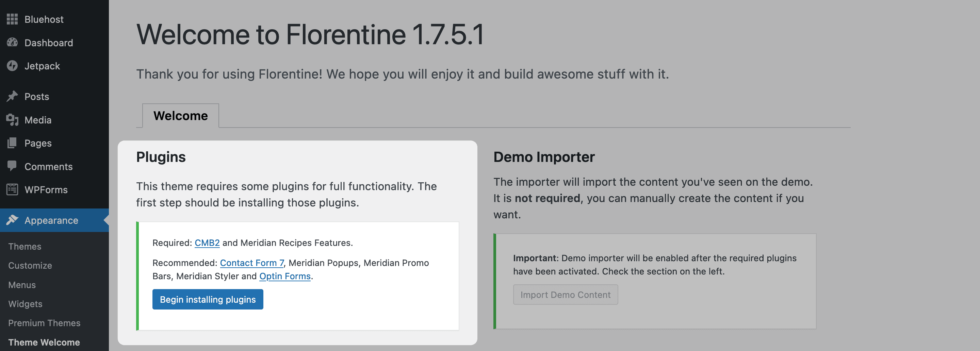
Task: Click the Dashboard gauge icon
Action: click(12, 42)
